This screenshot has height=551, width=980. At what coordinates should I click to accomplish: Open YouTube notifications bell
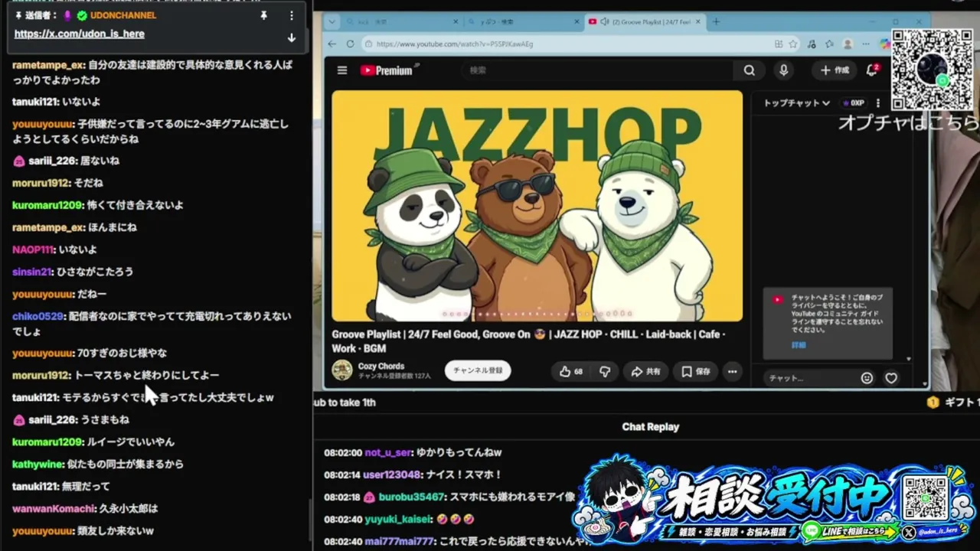pyautogui.click(x=871, y=70)
